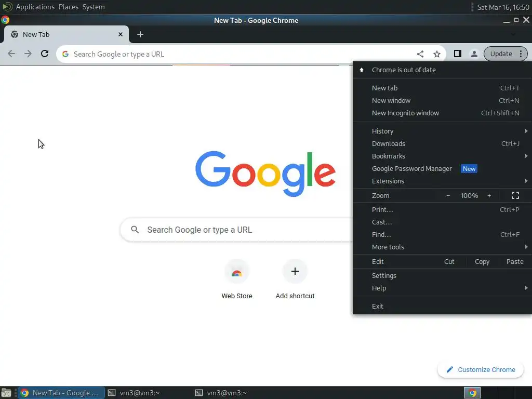This screenshot has width=532, height=399.
Task: Open the Applications menu
Action: click(x=35, y=7)
